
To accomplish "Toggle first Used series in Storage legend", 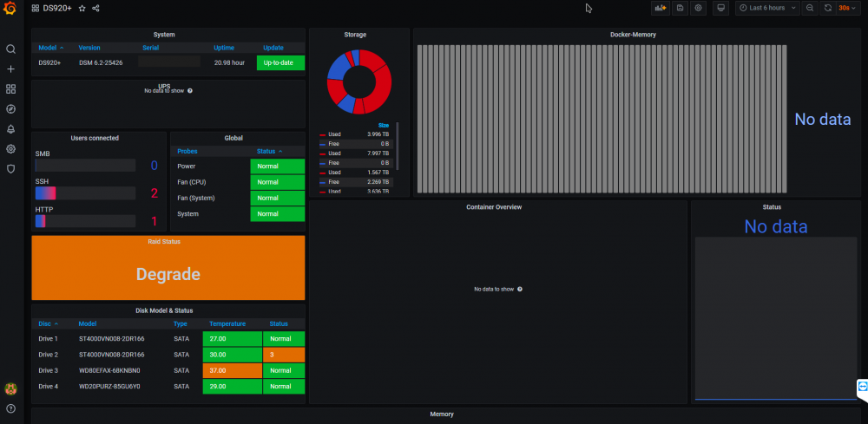I will 334,134.
